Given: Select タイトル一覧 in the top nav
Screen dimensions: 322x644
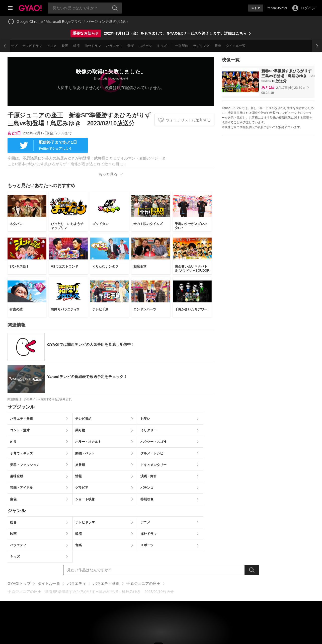Looking at the screenshot, I should (x=236, y=46).
